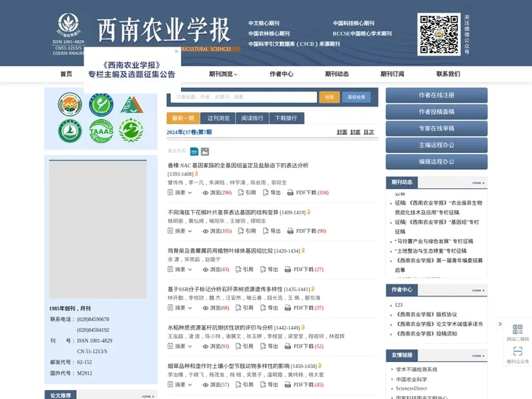Open 期刊动态 navigation item
The width and height of the screenshot is (532, 399).
coord(337,74)
